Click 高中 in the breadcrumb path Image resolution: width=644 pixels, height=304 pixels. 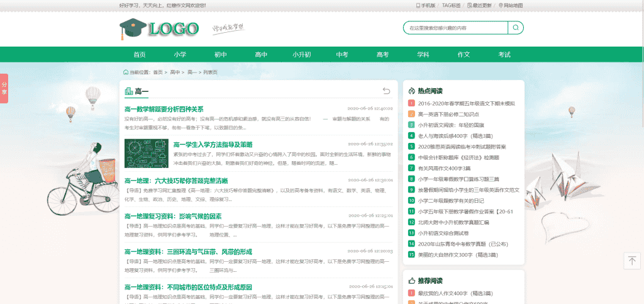tap(175, 72)
